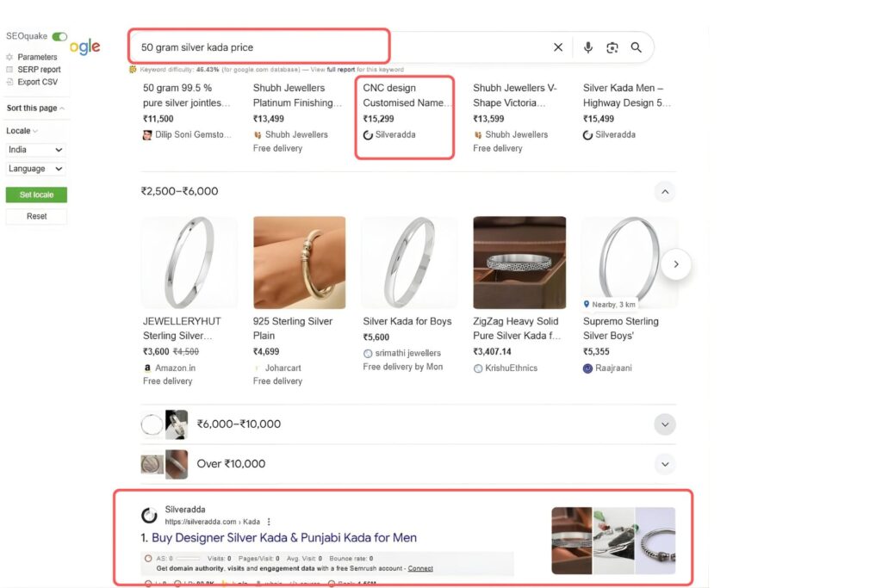Image resolution: width=882 pixels, height=588 pixels.
Task: Click the magnifying glass search icon
Action: (x=637, y=47)
